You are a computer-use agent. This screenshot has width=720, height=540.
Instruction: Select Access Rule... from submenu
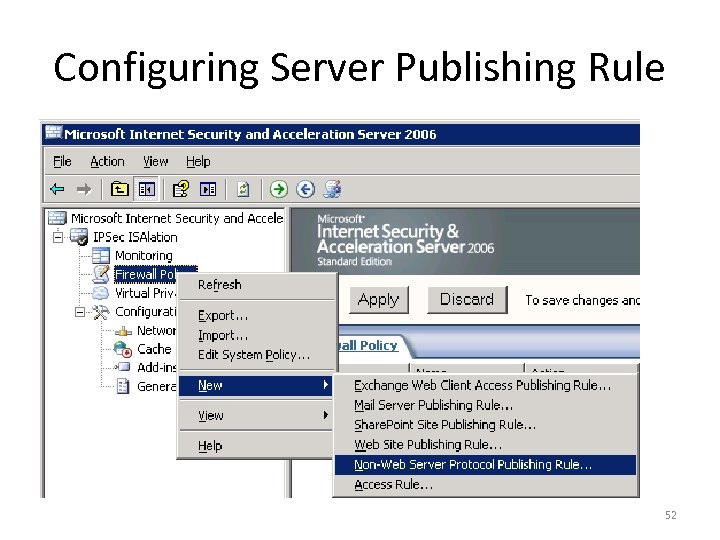tap(485, 484)
